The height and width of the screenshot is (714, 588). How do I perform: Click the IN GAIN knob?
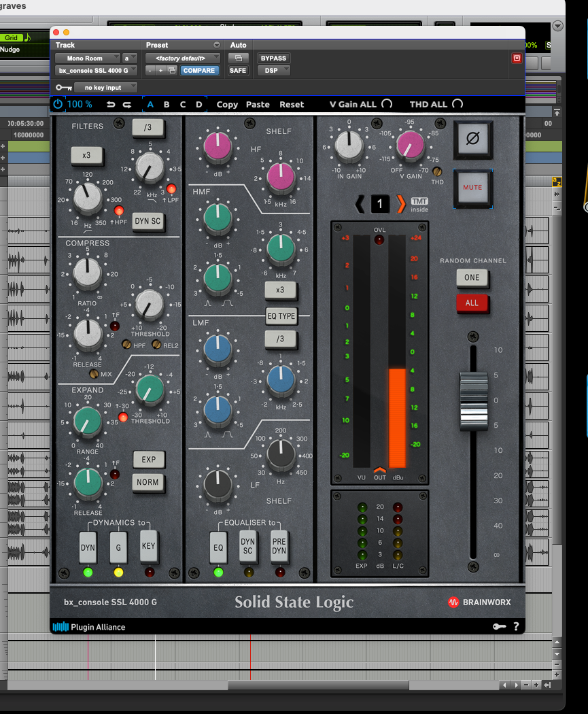pos(349,146)
